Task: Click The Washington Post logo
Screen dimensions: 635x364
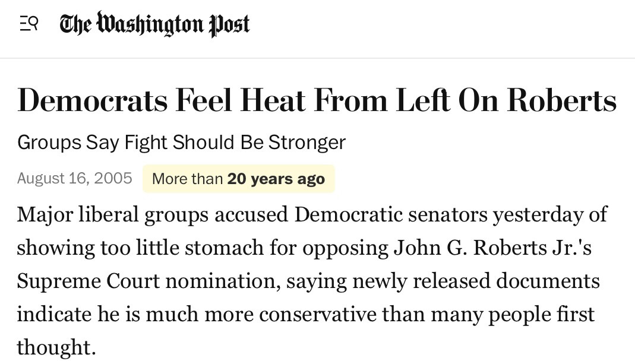Action: (x=154, y=24)
